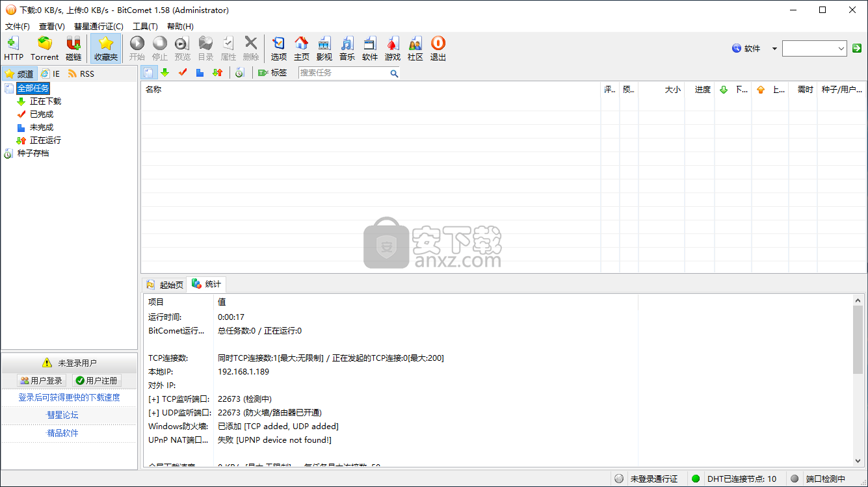This screenshot has width=868, height=487.
Task: Open a Torrent file via toolbar
Action: 44,49
